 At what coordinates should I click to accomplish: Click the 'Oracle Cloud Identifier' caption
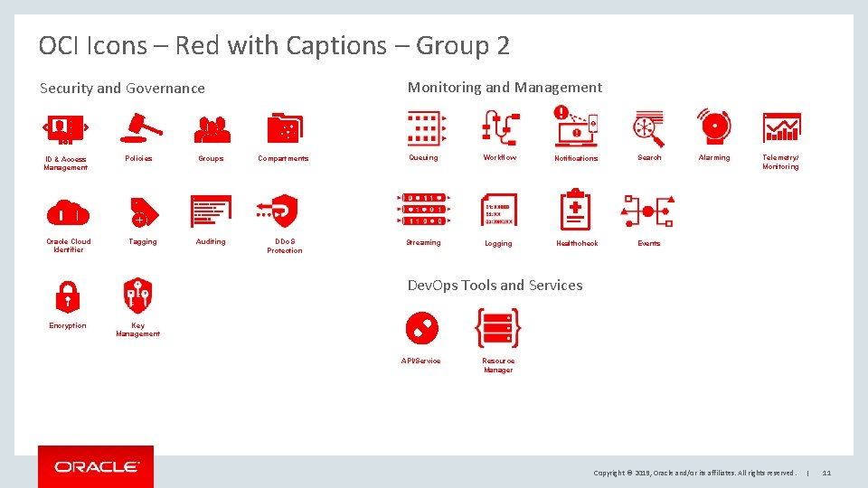[69, 246]
